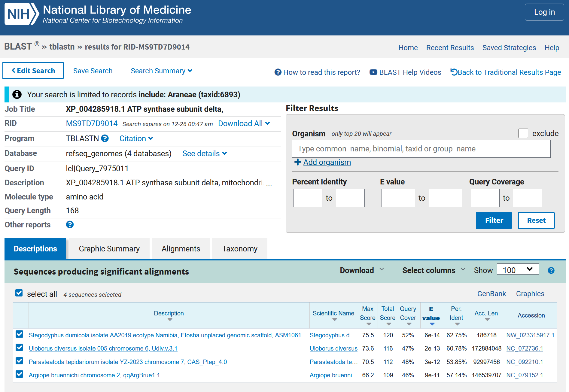Click the help icon beside TBLASTN
The height and width of the screenshot is (392, 569).
click(105, 138)
